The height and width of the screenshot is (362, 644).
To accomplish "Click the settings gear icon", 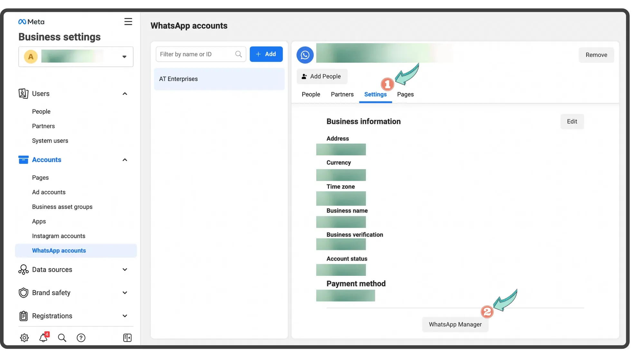I will 24,338.
